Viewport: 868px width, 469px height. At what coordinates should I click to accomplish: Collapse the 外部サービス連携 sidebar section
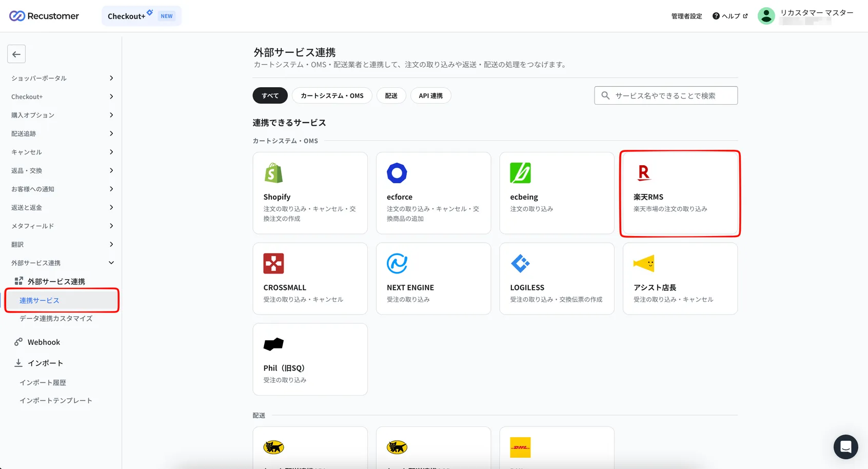[62, 263]
